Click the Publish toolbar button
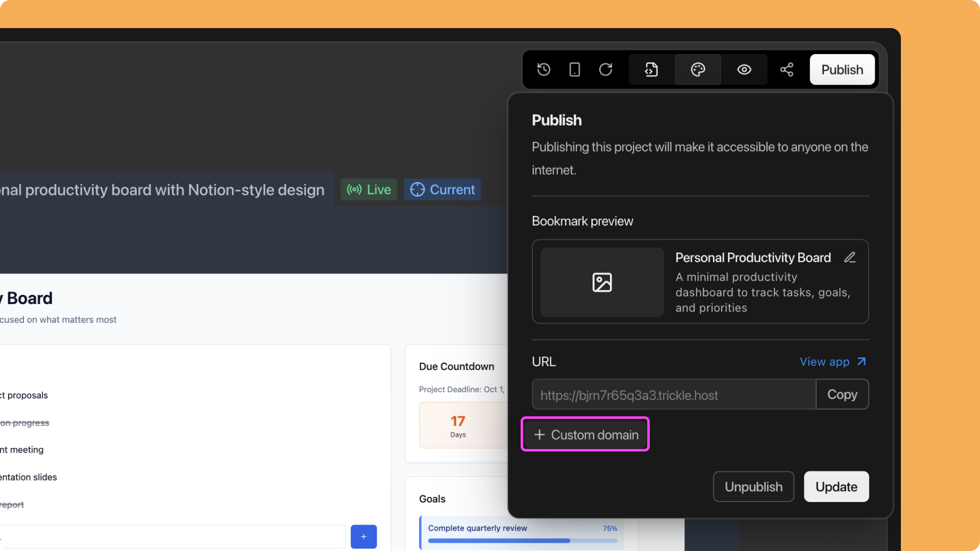 [842, 69]
